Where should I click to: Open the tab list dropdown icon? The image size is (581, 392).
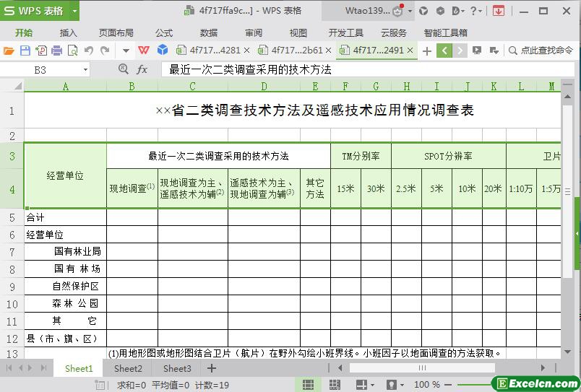(x=494, y=51)
